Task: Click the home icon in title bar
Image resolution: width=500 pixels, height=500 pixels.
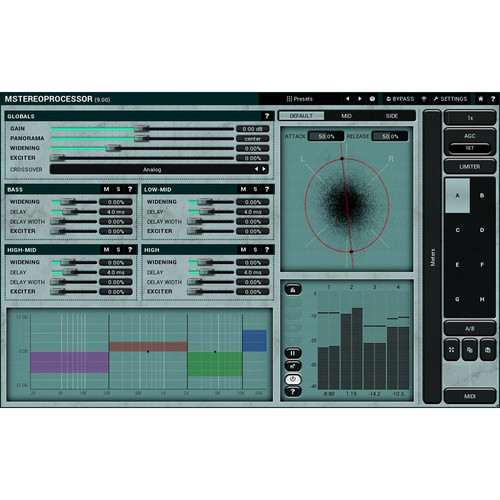Action: click(481, 99)
